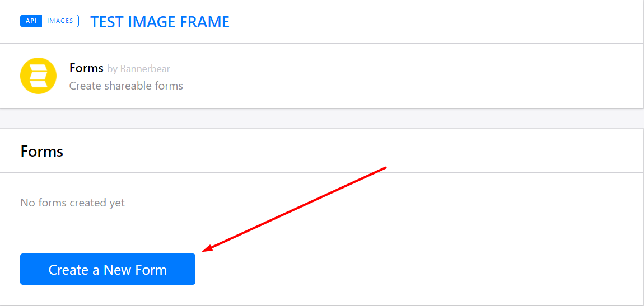
Task: Click the 'No forms created yet' message
Action: click(x=72, y=203)
